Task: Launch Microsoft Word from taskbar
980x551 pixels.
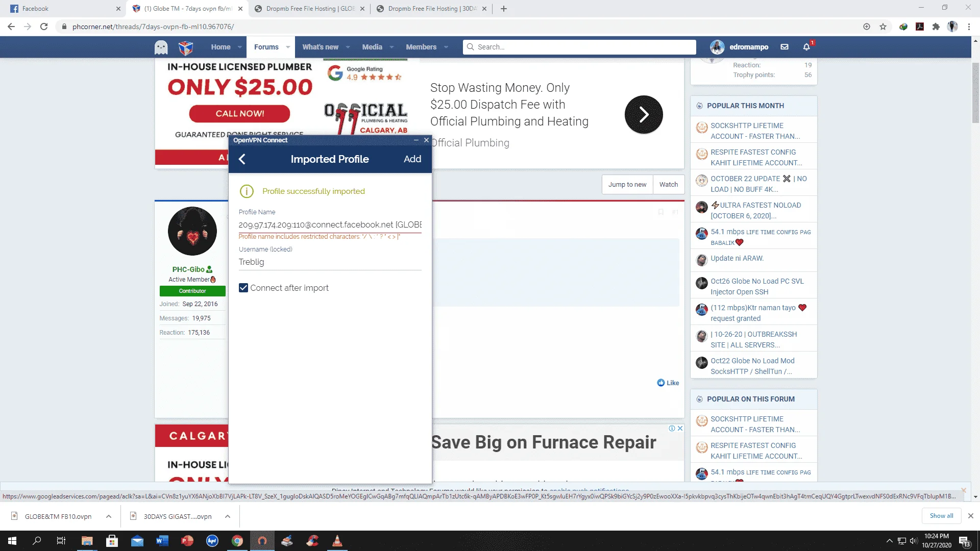Action: pyautogui.click(x=162, y=541)
